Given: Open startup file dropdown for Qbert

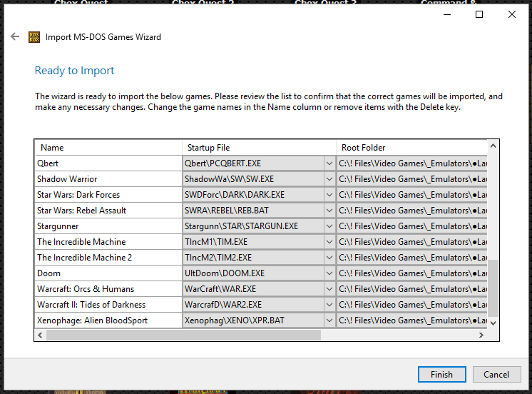Looking at the screenshot, I should tap(329, 163).
